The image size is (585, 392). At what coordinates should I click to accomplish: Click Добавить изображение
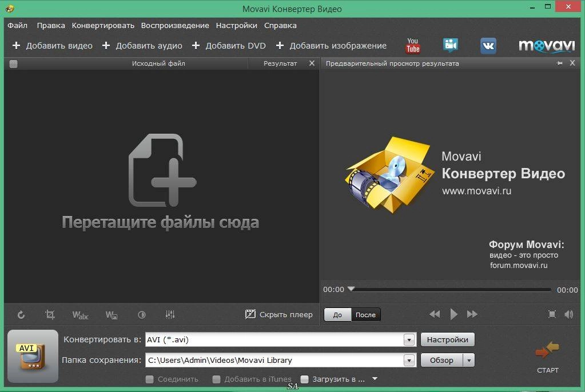click(x=331, y=46)
